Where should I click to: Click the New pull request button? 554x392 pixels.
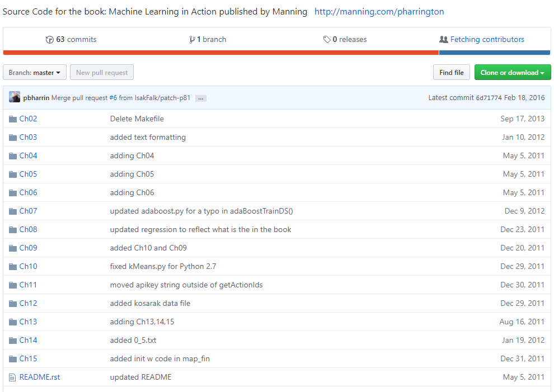[x=102, y=72]
